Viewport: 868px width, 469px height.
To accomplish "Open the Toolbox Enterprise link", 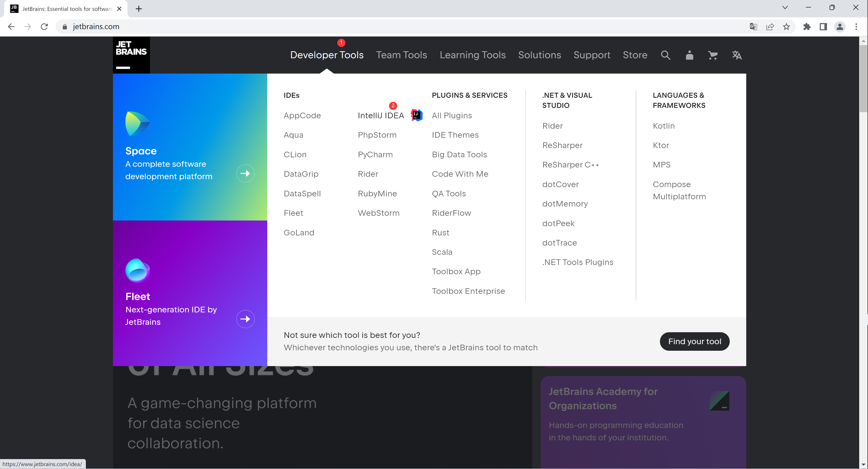I will tap(468, 291).
